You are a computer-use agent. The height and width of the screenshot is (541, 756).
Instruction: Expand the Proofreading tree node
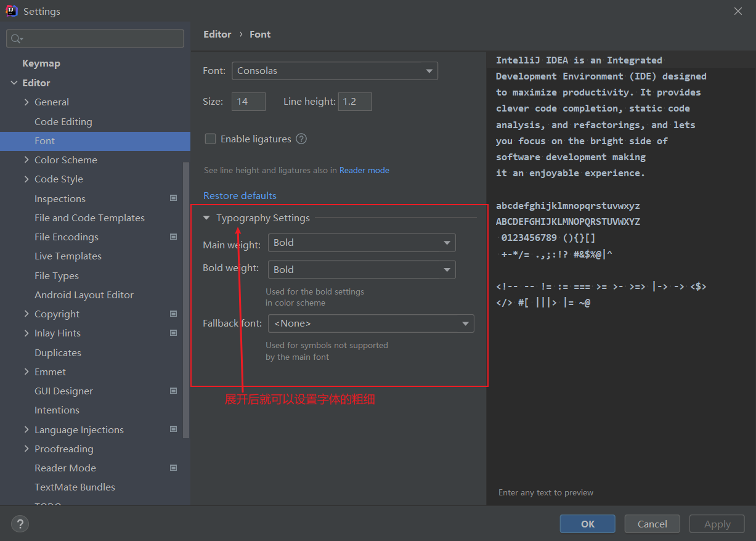(x=26, y=449)
